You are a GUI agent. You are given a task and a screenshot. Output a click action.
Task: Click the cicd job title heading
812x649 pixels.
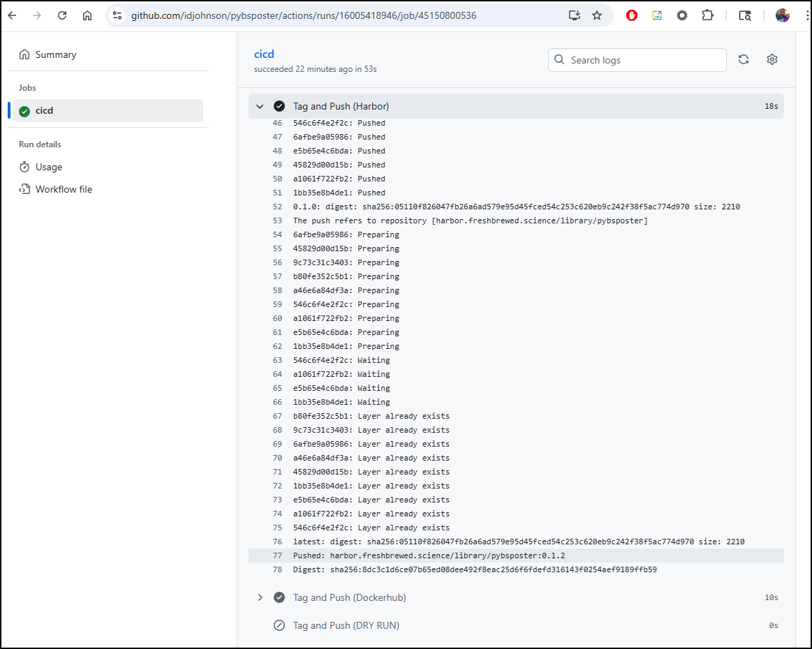(264, 54)
